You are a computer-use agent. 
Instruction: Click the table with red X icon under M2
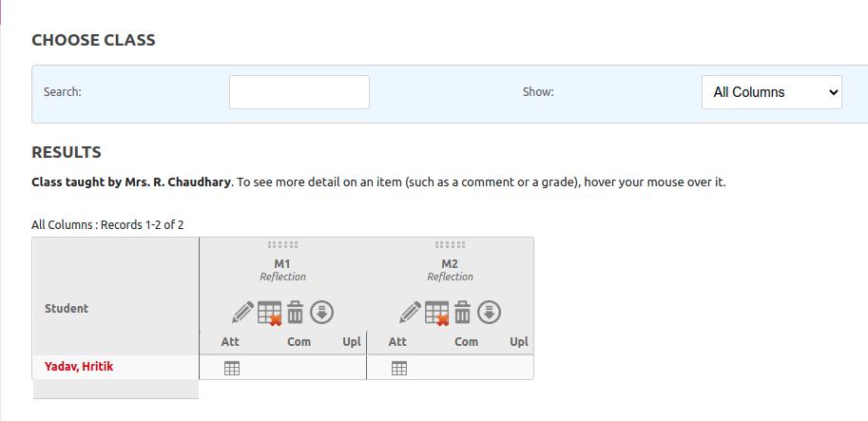tap(437, 312)
